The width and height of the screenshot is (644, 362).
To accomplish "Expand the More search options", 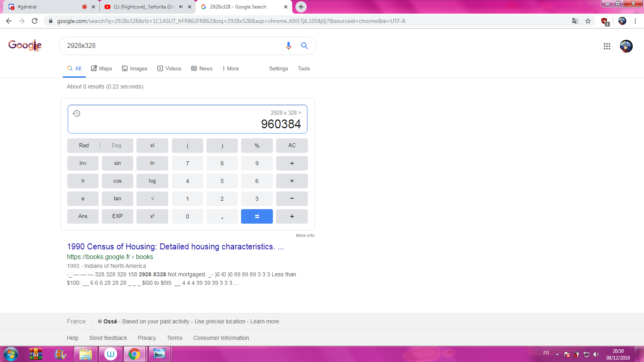I will [x=230, y=69].
